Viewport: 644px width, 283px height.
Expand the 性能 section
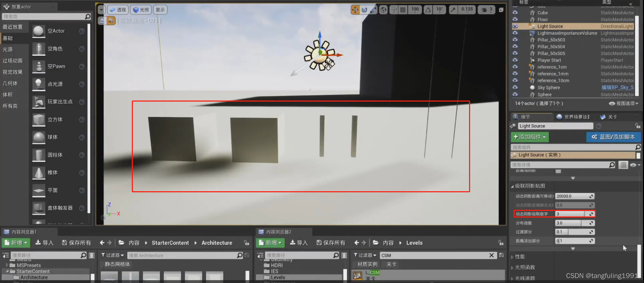point(512,257)
